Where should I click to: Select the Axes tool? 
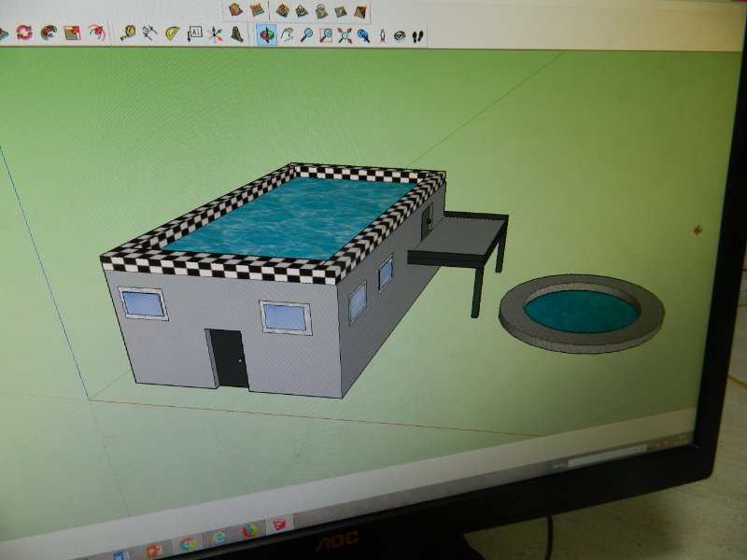[216, 35]
